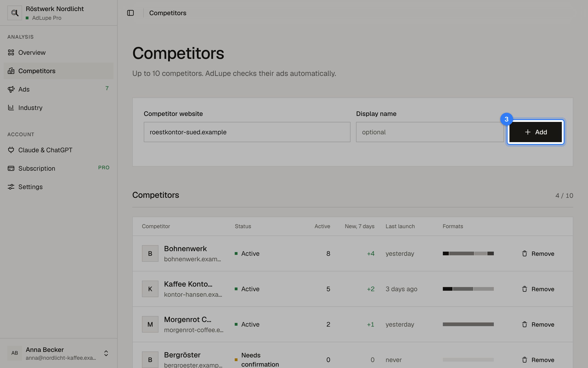588x368 pixels.
Task: Click the Morgenrot formats bar
Action: pyautogui.click(x=468, y=324)
